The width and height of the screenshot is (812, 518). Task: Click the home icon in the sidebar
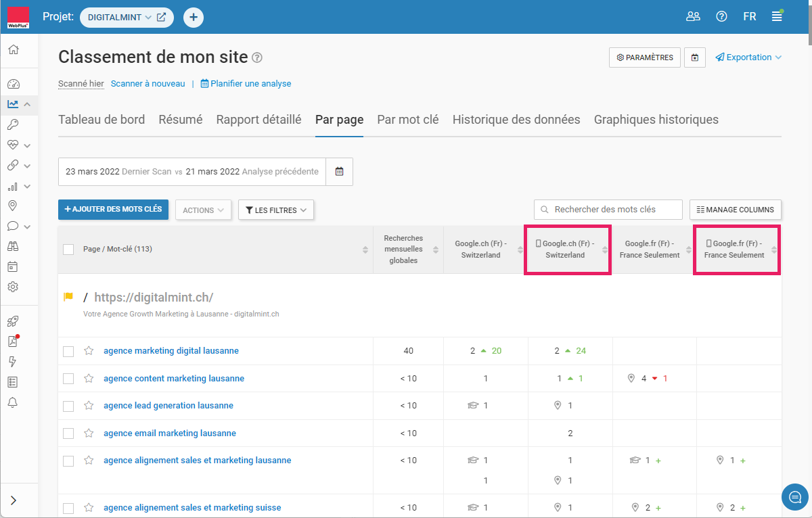(13, 49)
